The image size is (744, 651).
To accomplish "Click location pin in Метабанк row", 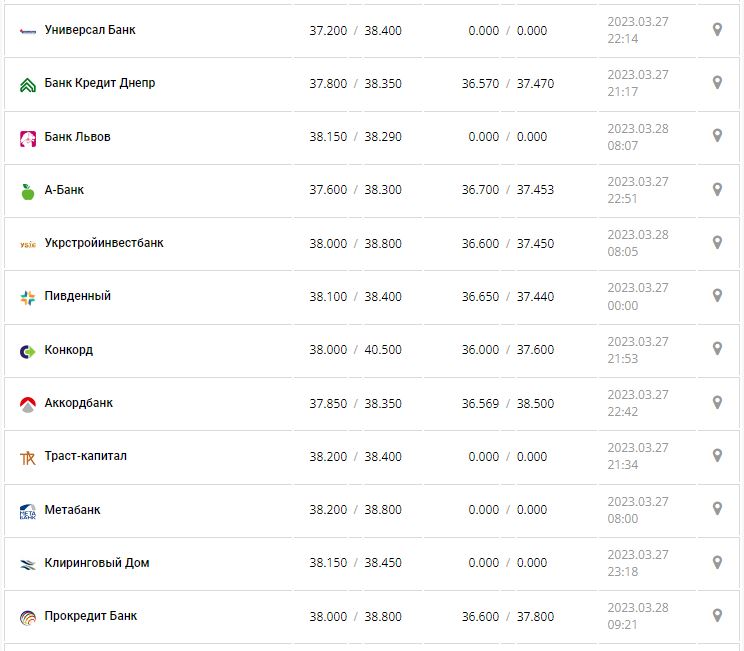I will pos(717,509).
